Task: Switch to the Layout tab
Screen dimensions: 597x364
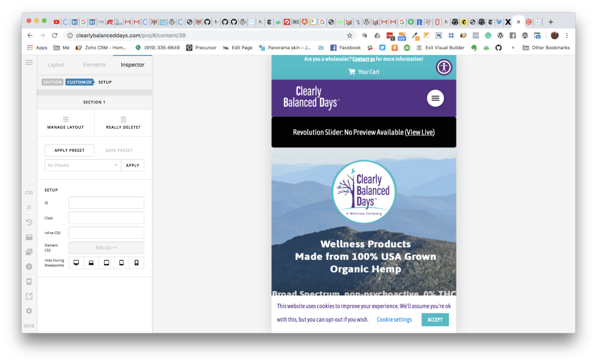Action: tap(56, 65)
